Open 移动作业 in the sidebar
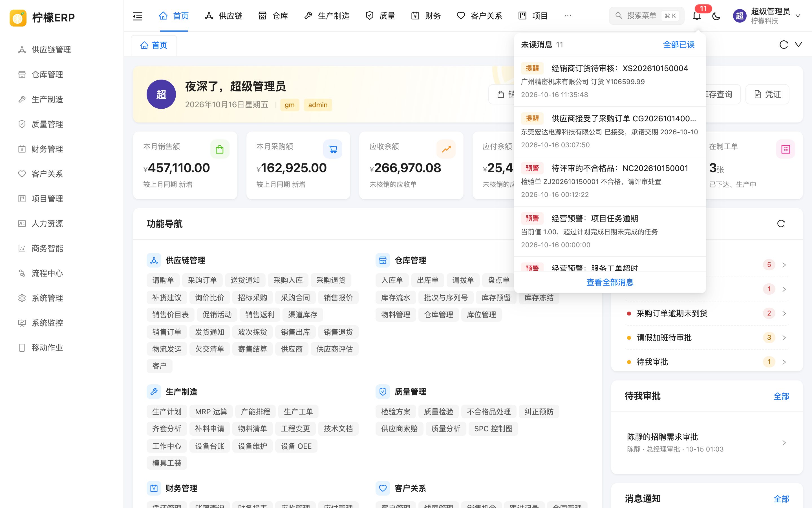Screen dimensions: 812x508 pos(47,348)
